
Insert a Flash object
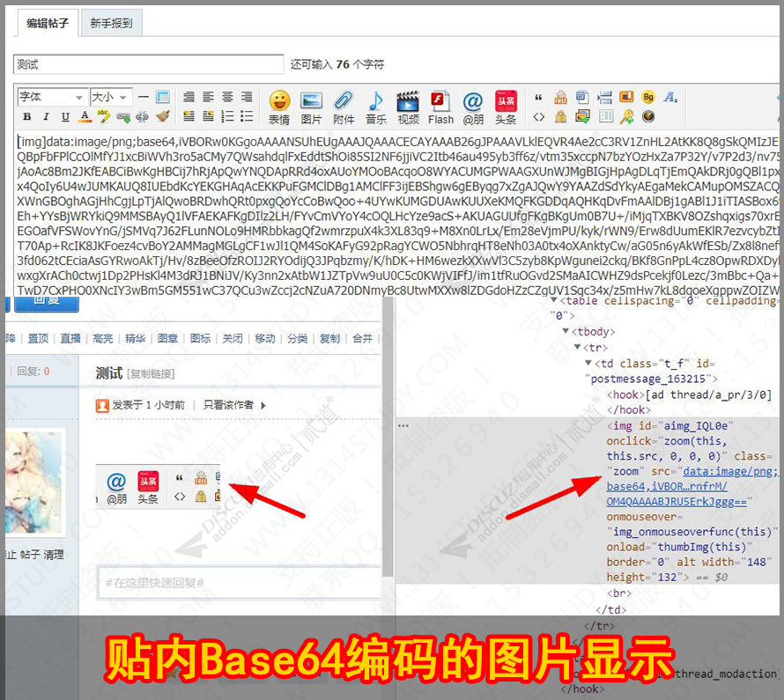coord(440,107)
